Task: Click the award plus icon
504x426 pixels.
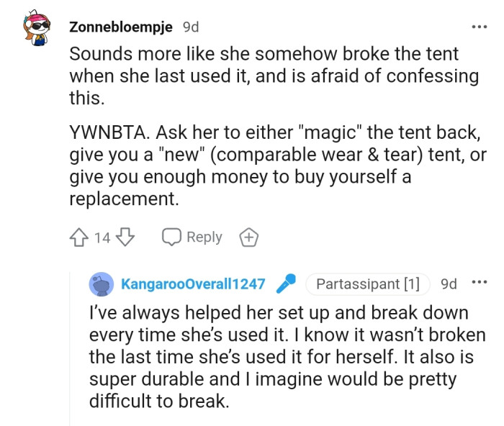Action: point(248,237)
